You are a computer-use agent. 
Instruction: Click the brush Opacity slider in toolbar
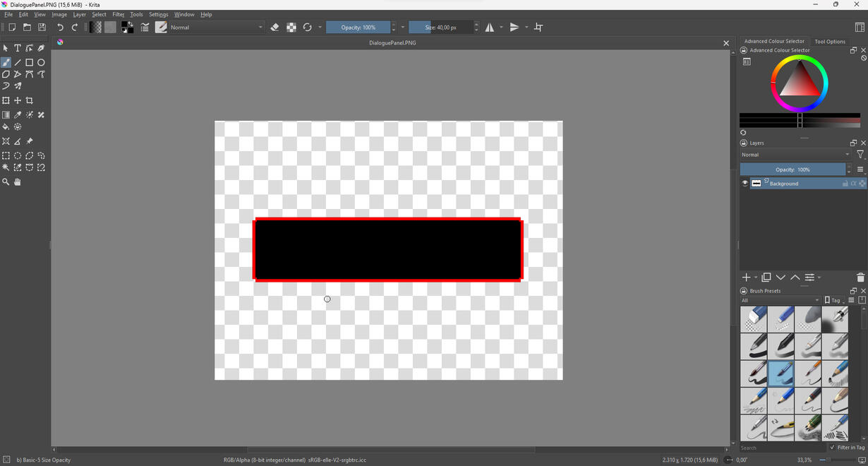(x=358, y=28)
